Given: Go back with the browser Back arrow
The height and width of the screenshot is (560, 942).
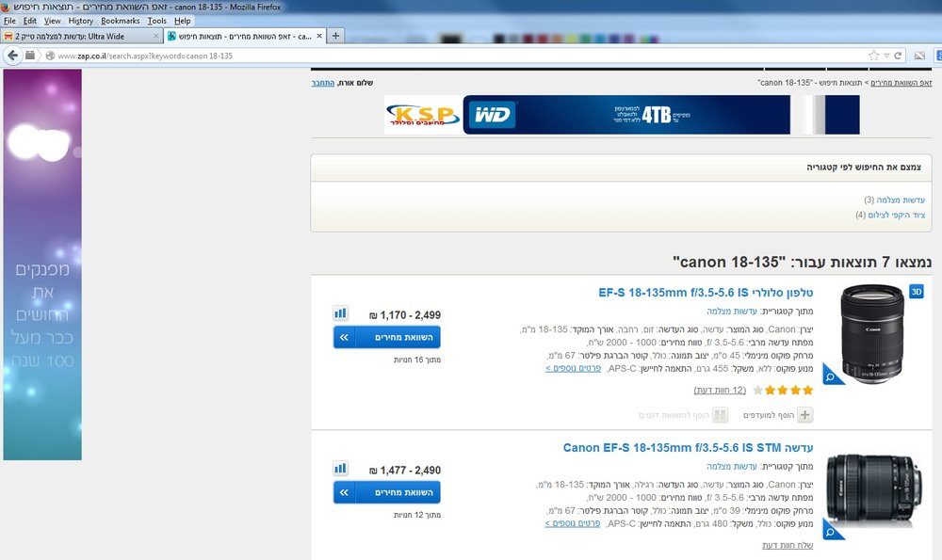Looking at the screenshot, I should [x=12, y=56].
